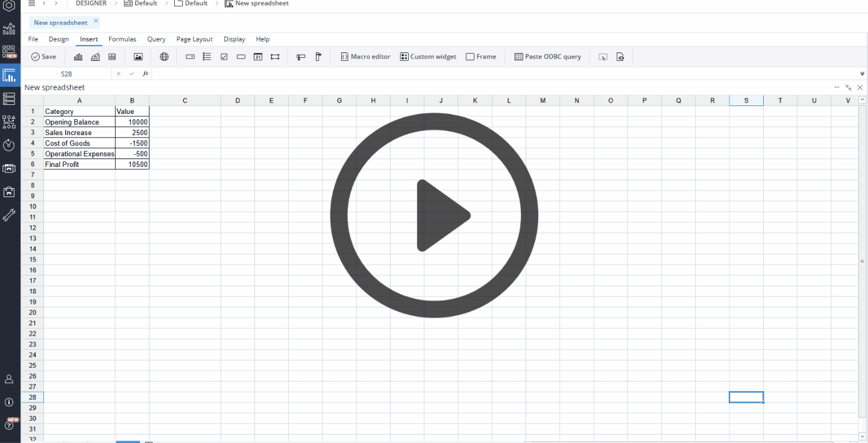The width and height of the screenshot is (868, 443).
Task: Click the globe web element icon
Action: (x=164, y=56)
